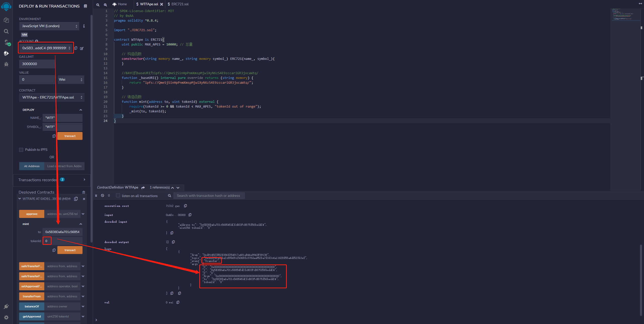Toggle listen on all transactions checkbox
Image resolution: width=644 pixels, height=324 pixels.
coord(117,196)
